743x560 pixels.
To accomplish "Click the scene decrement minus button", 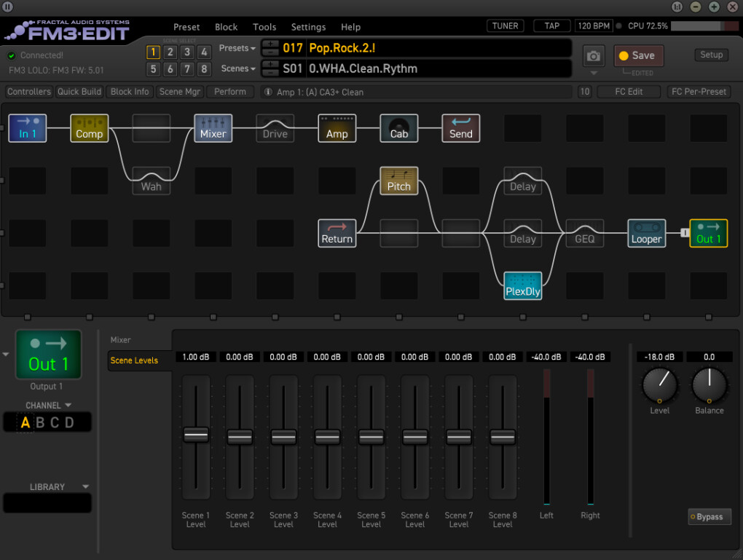I will [270, 73].
